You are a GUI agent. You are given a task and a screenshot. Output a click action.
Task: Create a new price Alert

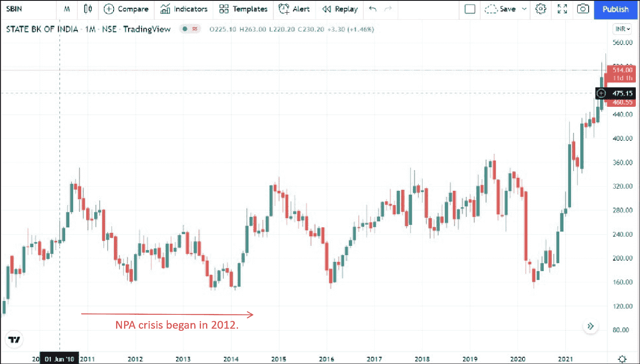294,9
